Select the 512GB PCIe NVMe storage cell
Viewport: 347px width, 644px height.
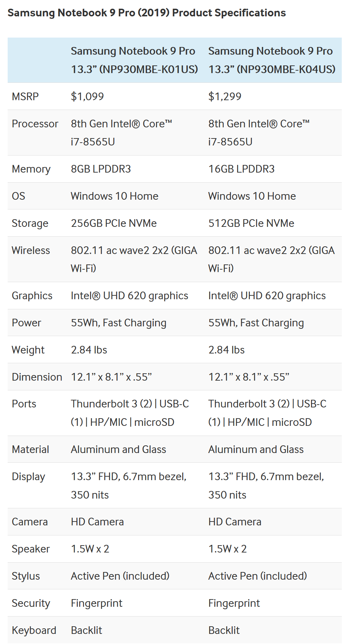tap(251, 223)
